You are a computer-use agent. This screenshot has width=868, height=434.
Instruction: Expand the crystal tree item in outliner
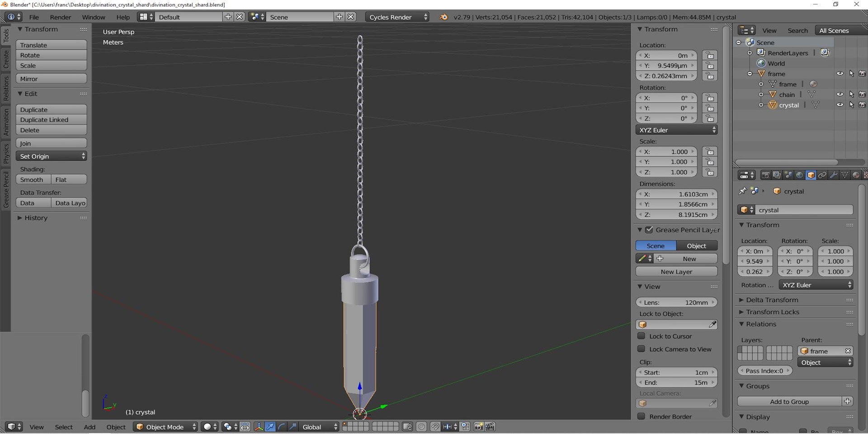(x=761, y=105)
